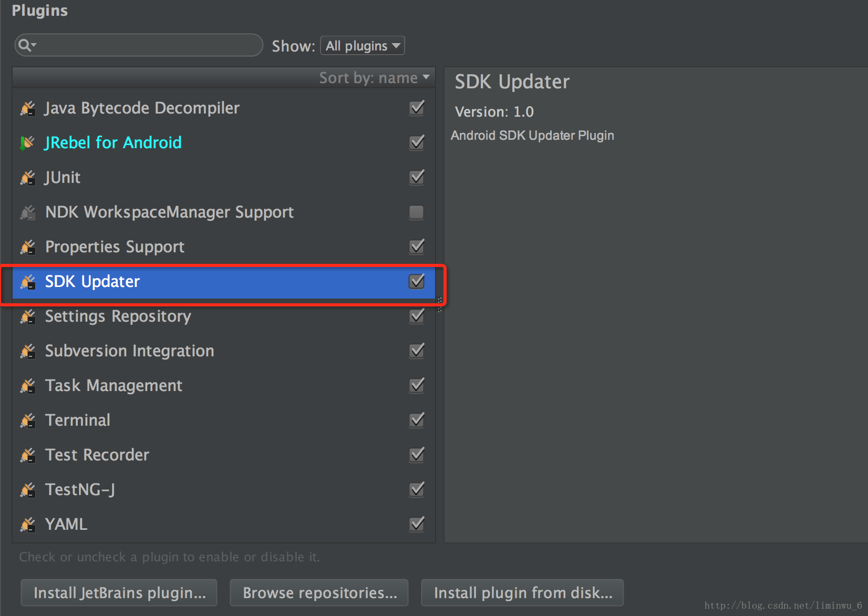Click the plugin icon beside SDK Updater
The image size is (868, 616).
28,282
